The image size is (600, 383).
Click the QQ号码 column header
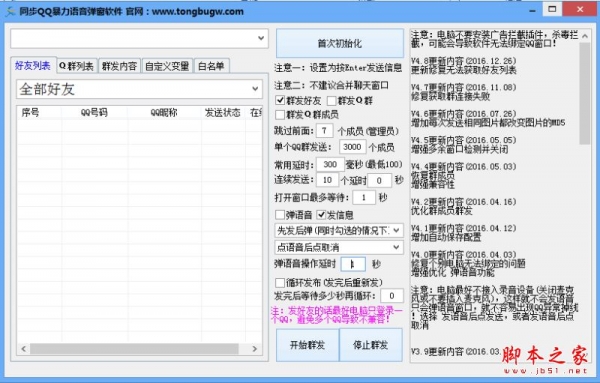pos(94,112)
